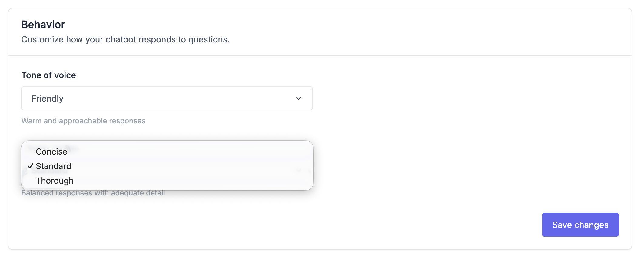The width and height of the screenshot is (644, 260).
Task: Click the Behavior section heading
Action: point(43,25)
